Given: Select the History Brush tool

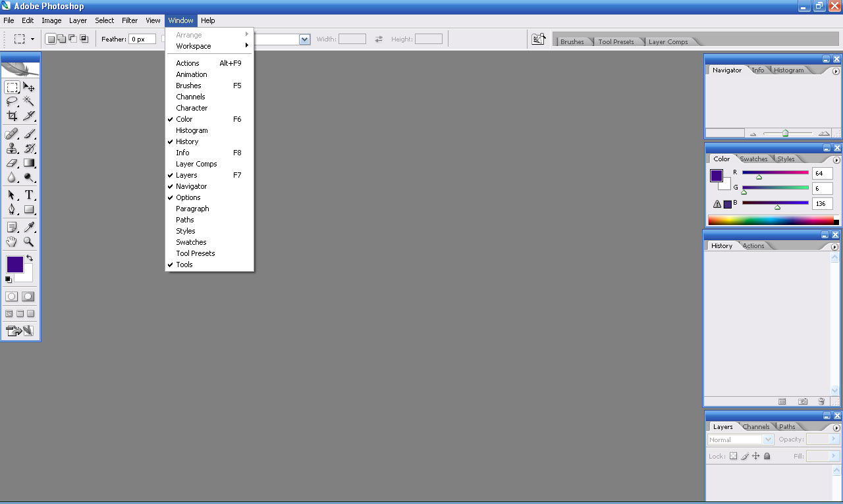Looking at the screenshot, I should click(29, 148).
